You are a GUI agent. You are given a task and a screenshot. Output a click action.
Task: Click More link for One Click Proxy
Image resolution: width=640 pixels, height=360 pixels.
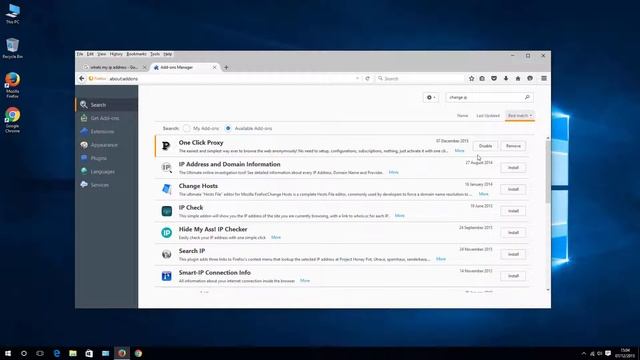pos(460,151)
